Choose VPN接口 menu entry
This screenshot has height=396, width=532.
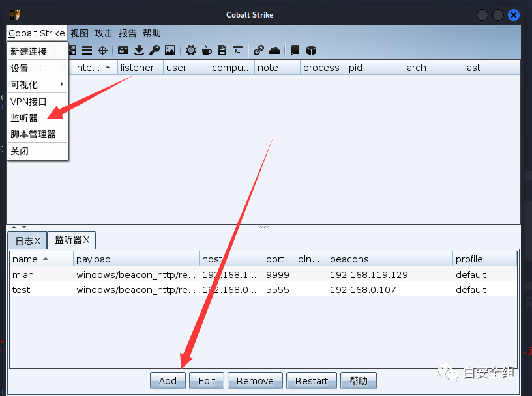37,102
